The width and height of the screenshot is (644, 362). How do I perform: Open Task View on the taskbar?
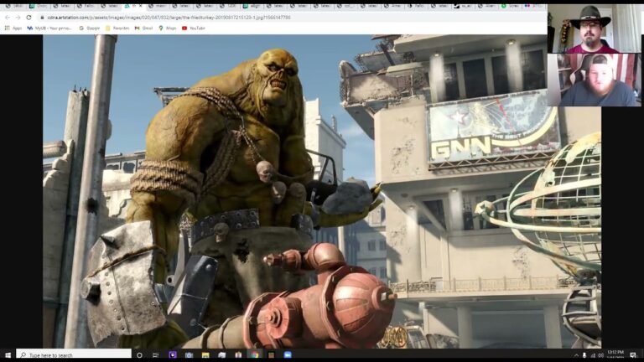pyautogui.click(x=155, y=355)
